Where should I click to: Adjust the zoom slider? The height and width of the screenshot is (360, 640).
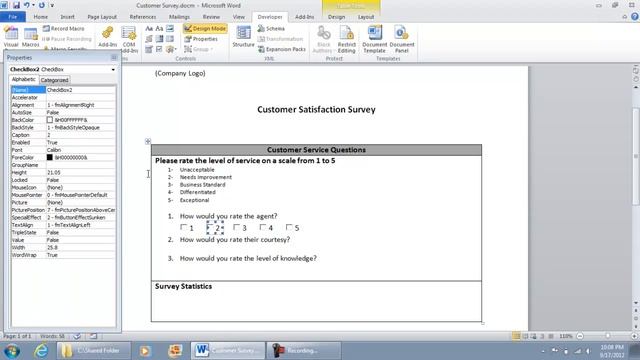(608, 336)
